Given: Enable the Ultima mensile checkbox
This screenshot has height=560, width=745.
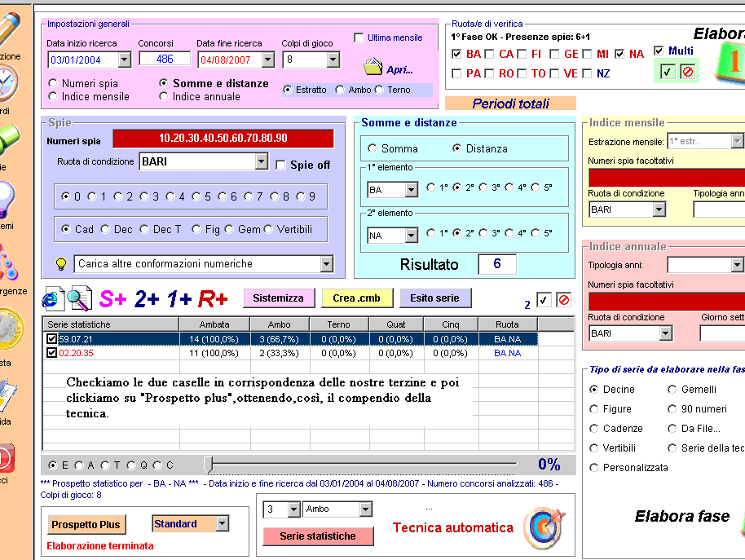Looking at the screenshot, I should (x=359, y=37).
